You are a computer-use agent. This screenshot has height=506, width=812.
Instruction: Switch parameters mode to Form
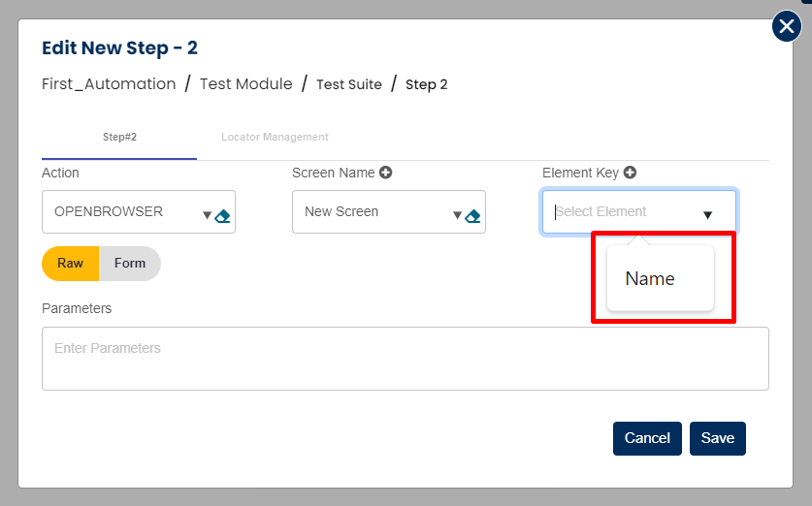130,263
